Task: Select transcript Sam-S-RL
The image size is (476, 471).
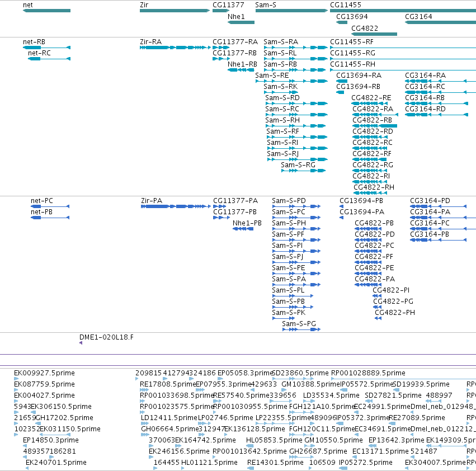Action: pyautogui.click(x=296, y=59)
